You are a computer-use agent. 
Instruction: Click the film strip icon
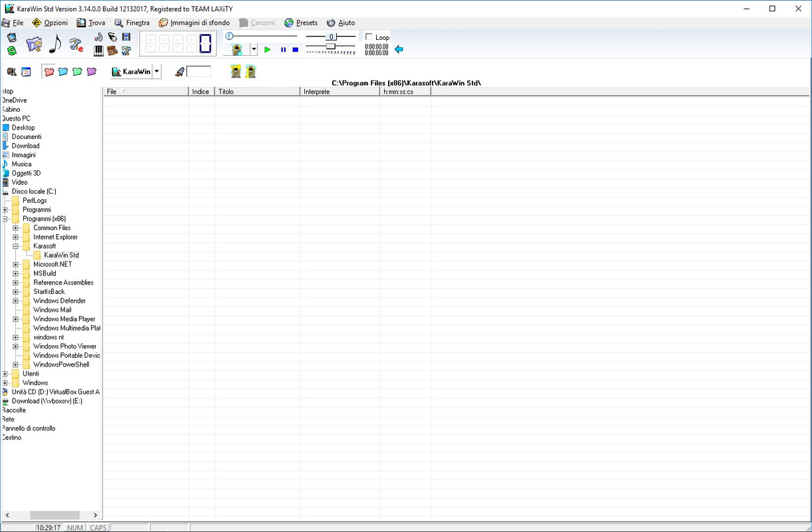point(126,37)
